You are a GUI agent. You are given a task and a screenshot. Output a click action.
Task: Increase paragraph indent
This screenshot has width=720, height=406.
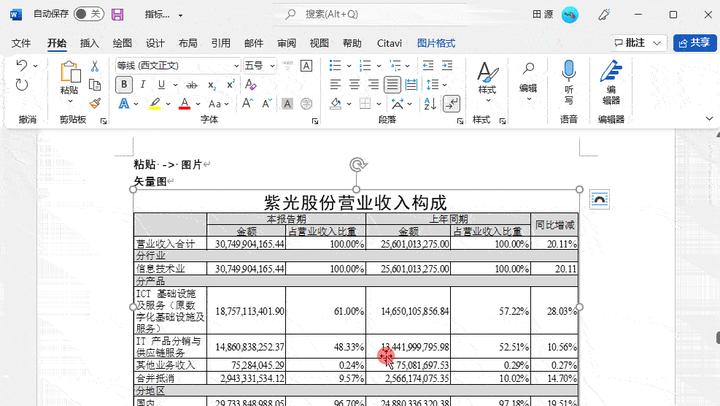pos(447,66)
